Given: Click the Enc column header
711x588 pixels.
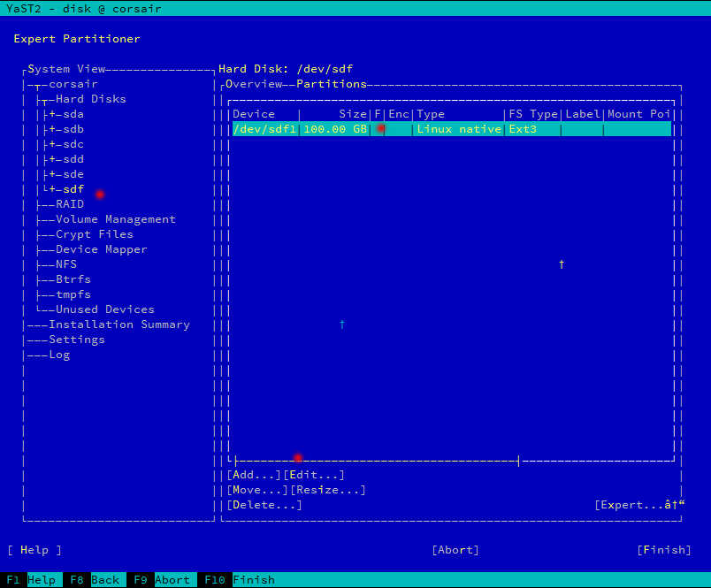Looking at the screenshot, I should point(399,114).
